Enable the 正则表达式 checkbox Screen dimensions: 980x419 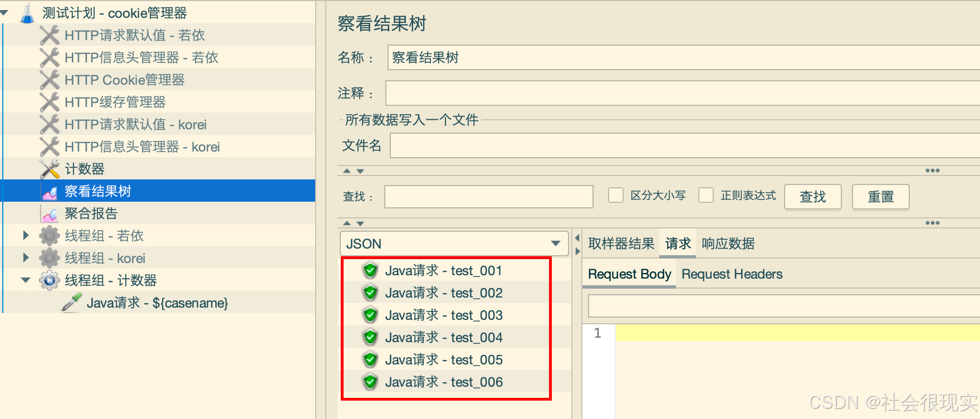coord(706,196)
